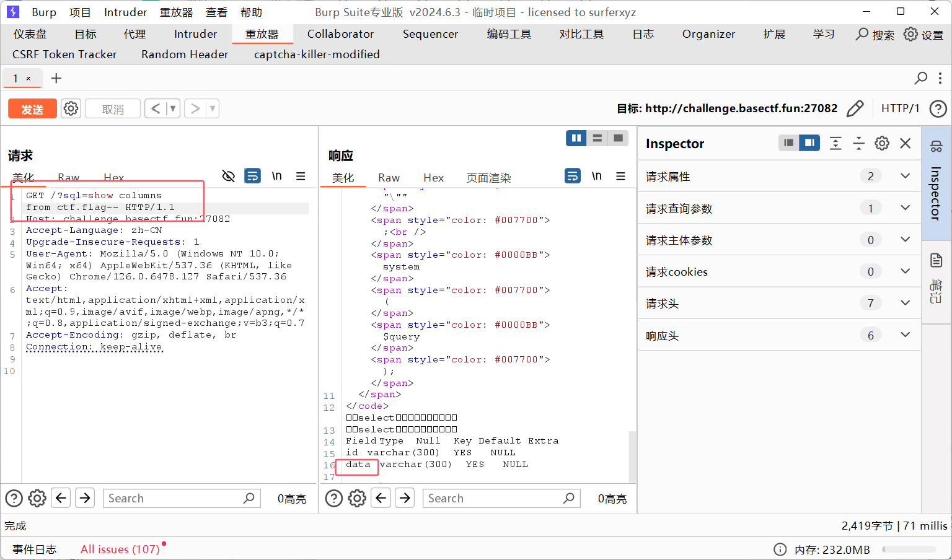Open forward-history dropdown arrow
This screenshot has height=560, width=952.
click(x=213, y=108)
